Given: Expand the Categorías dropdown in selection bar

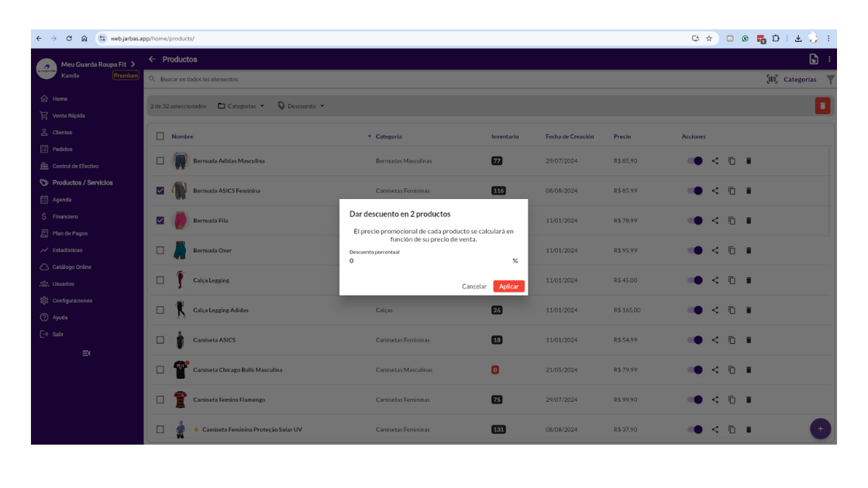Looking at the screenshot, I should (241, 106).
